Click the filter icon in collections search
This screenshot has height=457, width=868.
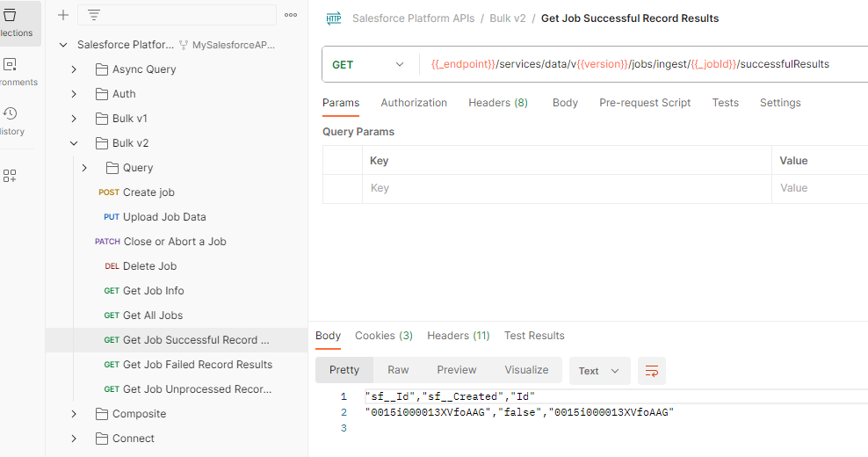[x=94, y=15]
